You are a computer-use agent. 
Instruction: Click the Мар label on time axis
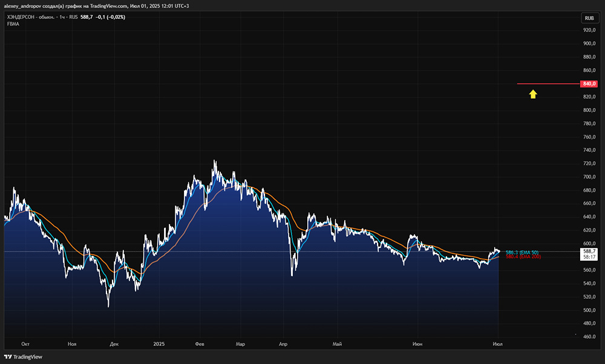click(240, 344)
